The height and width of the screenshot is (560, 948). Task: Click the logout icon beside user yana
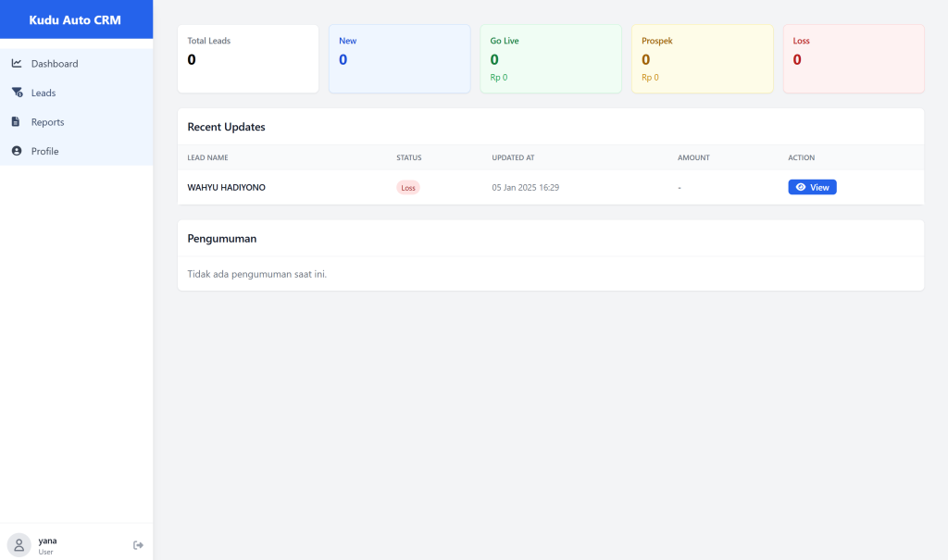click(x=138, y=545)
